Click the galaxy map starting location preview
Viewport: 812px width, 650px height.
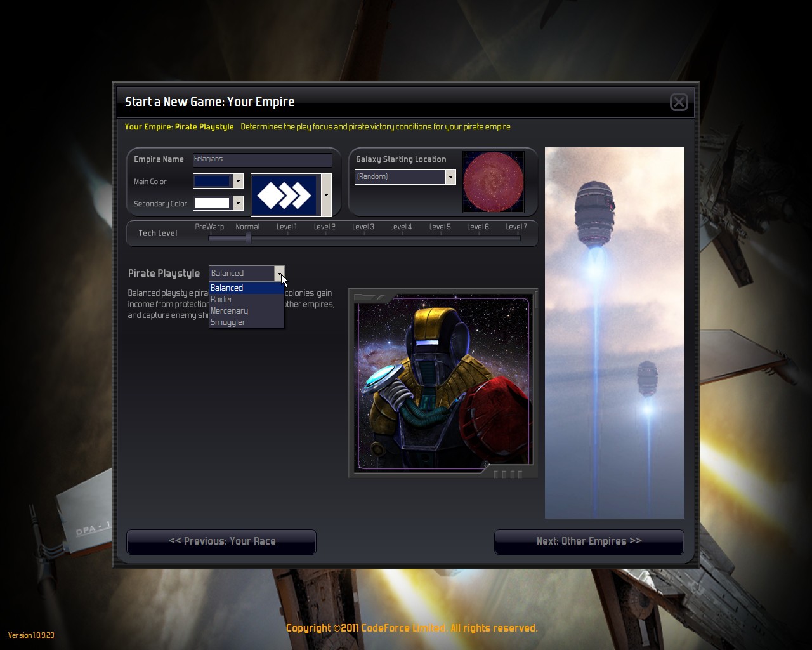pyautogui.click(x=493, y=182)
